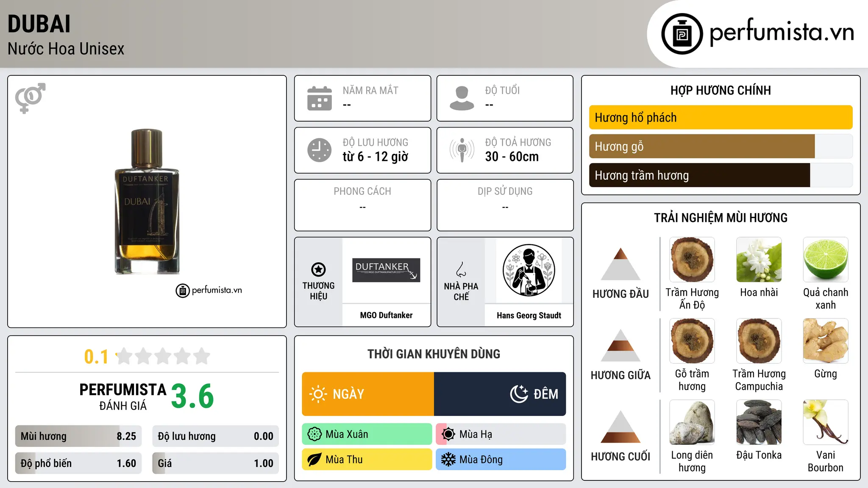
Task: Click the Hương trầm hương accord bar
Action: 721,175
